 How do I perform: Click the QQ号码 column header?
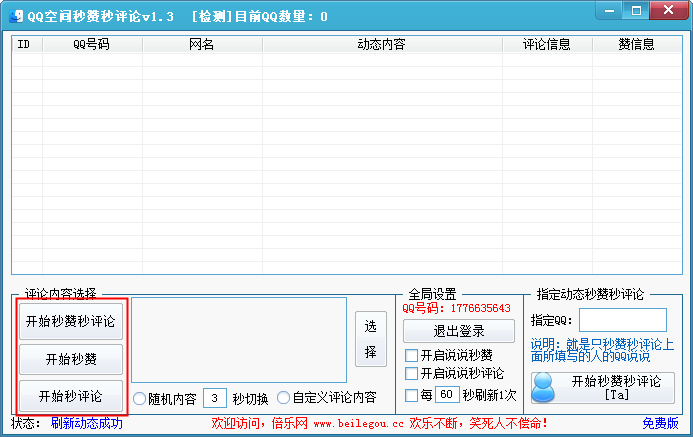click(92, 44)
